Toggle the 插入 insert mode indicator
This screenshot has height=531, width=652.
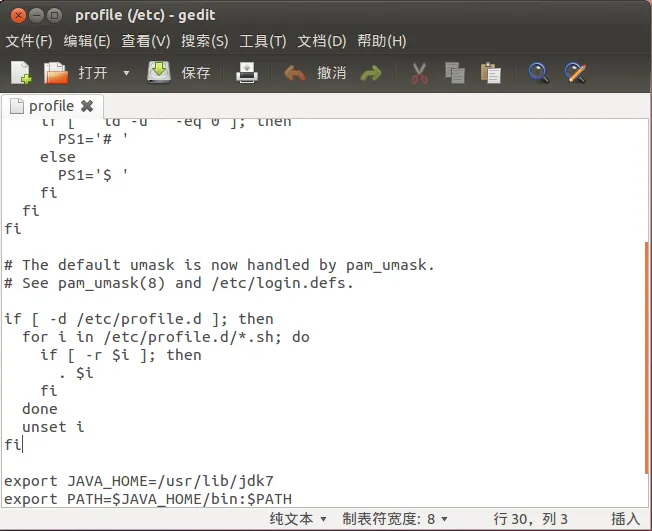click(625, 519)
